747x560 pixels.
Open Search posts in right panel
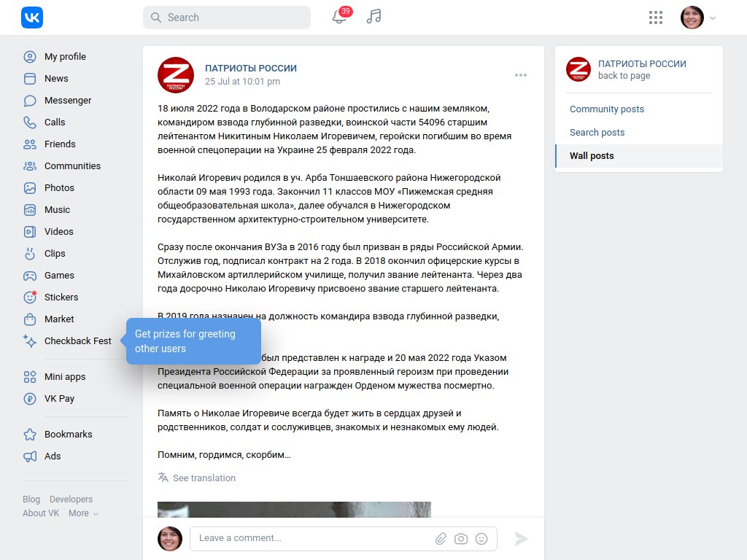point(597,133)
